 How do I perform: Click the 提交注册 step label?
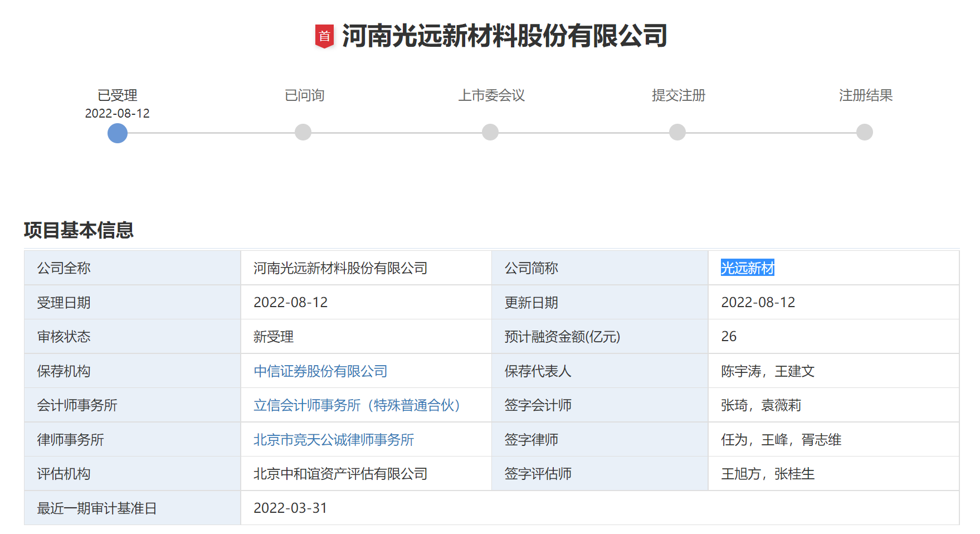coord(679,95)
